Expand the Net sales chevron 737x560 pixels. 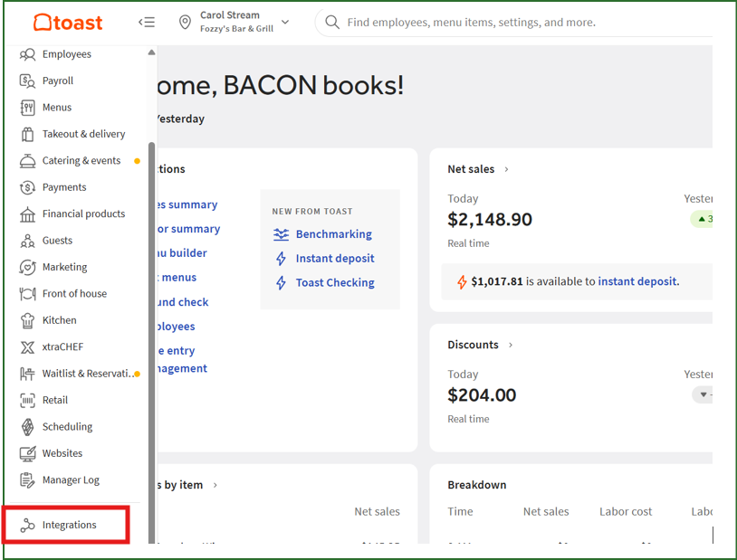click(506, 169)
